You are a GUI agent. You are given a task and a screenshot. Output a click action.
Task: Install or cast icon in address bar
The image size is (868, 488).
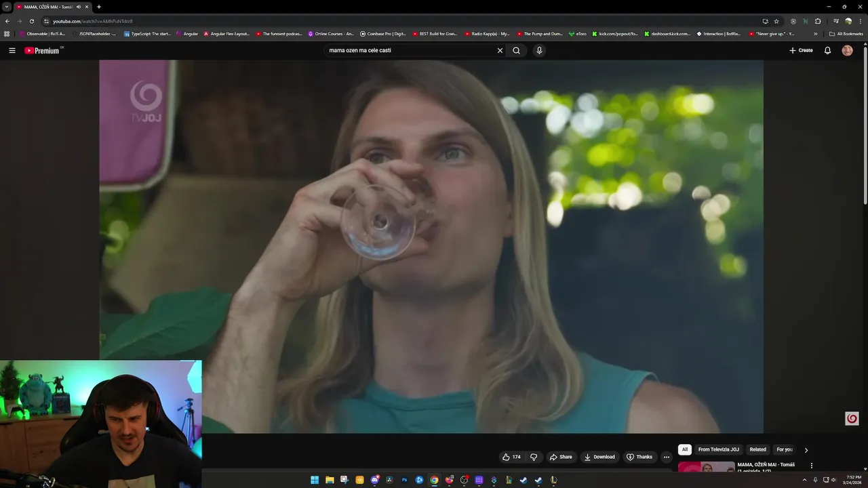tap(766, 21)
